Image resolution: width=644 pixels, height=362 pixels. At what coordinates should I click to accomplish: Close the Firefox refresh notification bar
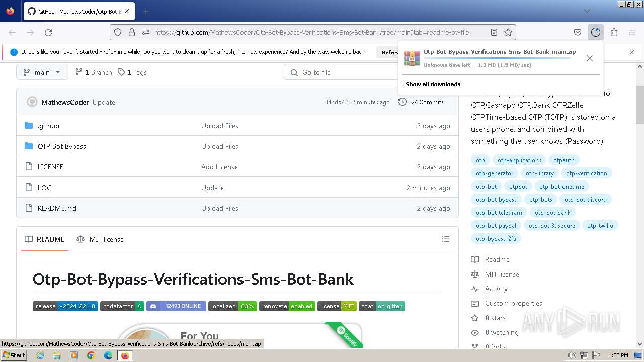click(632, 52)
